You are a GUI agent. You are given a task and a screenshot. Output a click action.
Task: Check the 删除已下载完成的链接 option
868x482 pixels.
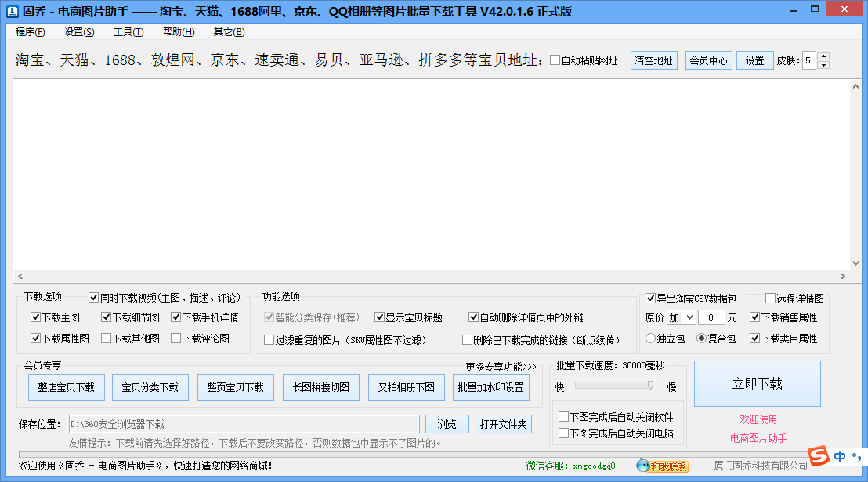coord(467,339)
